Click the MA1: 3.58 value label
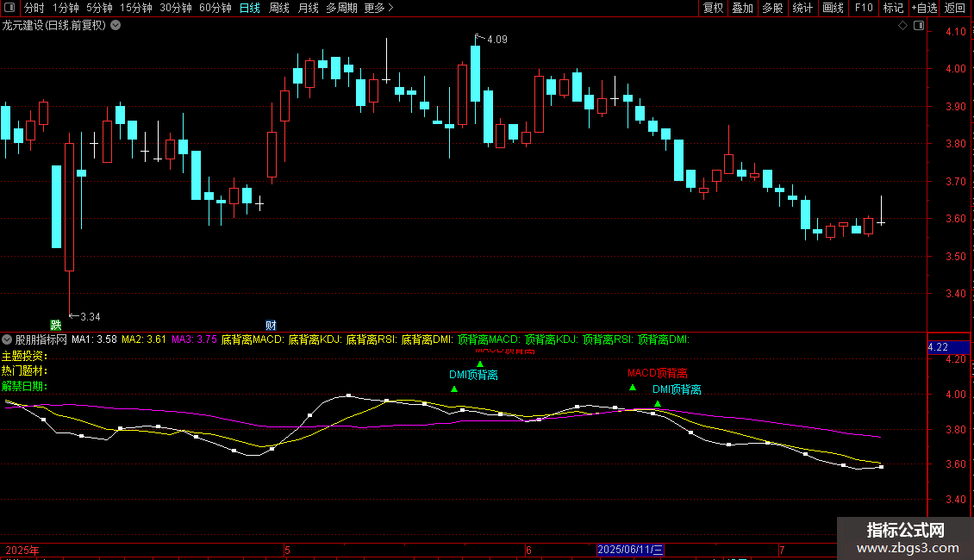The image size is (974, 560). 94,339
